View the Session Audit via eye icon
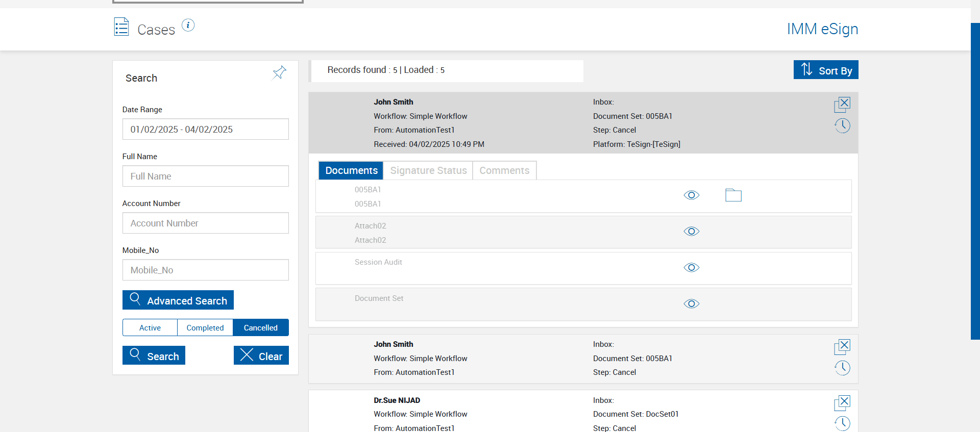The image size is (980, 432). 691,268
